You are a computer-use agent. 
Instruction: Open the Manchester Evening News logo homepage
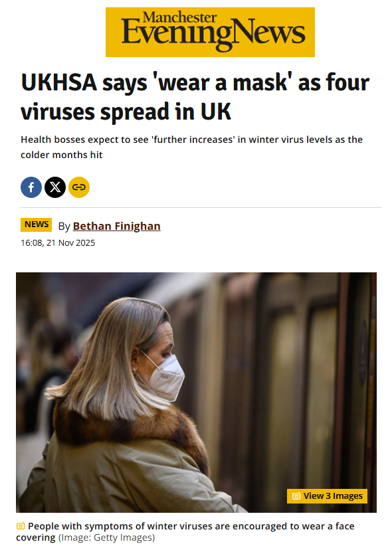(x=210, y=32)
